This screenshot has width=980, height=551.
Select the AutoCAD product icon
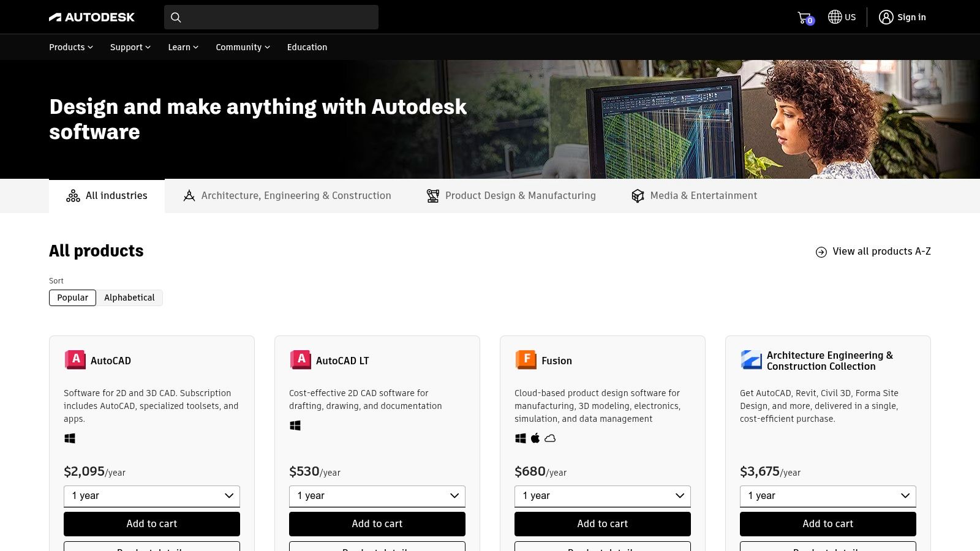75,360
